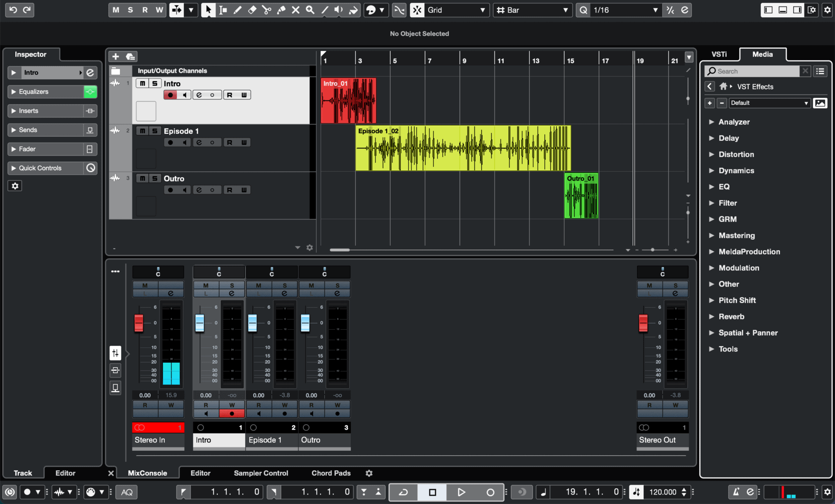Open the Bar grid type dropdown
This screenshot has width=835, height=504.
point(532,10)
